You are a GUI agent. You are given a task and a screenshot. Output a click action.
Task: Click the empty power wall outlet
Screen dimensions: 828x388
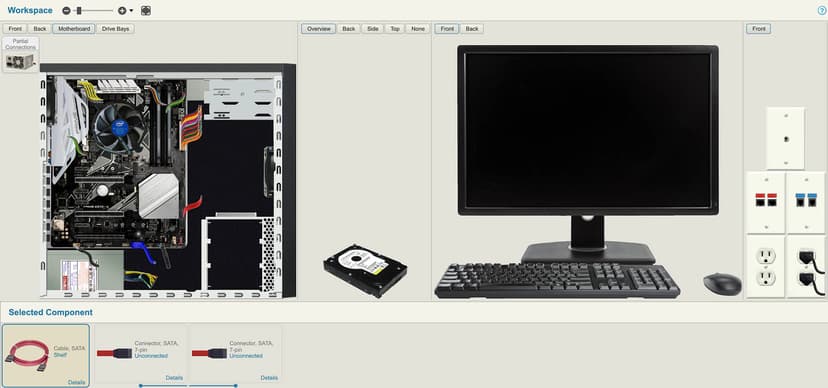(x=766, y=267)
